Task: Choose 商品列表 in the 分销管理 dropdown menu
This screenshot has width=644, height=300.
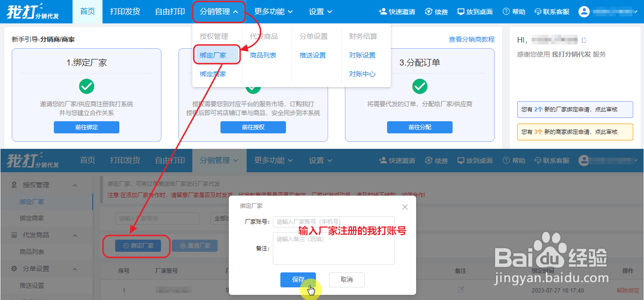Action: pyautogui.click(x=263, y=55)
